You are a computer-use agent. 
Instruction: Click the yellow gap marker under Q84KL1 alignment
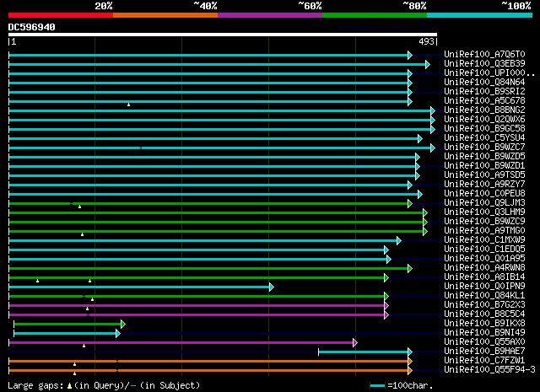pos(92,299)
